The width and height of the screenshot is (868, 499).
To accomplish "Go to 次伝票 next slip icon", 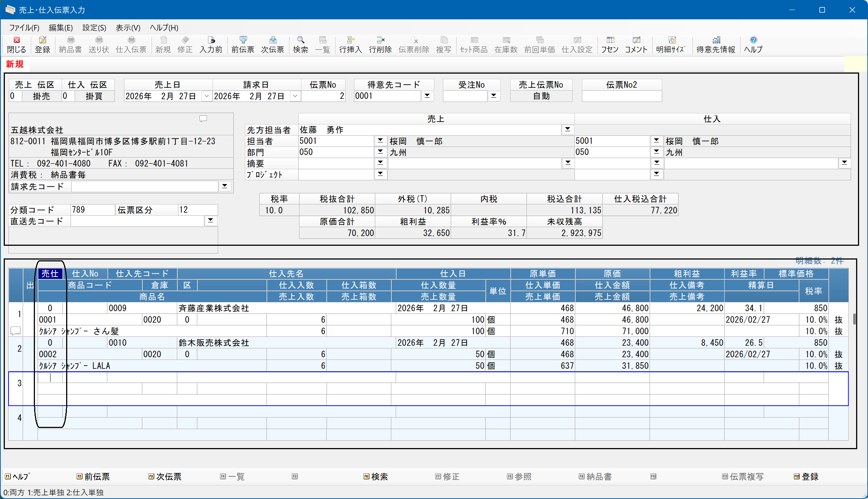I will [272, 45].
